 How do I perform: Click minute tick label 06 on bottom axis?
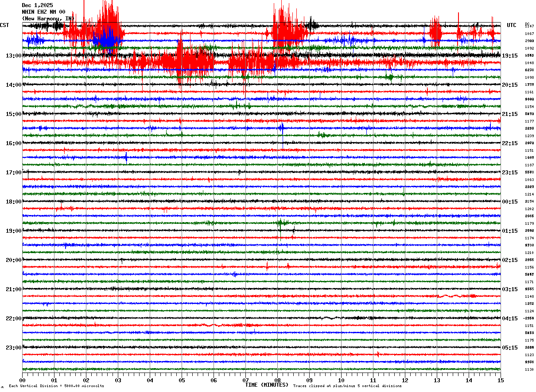coord(214,380)
